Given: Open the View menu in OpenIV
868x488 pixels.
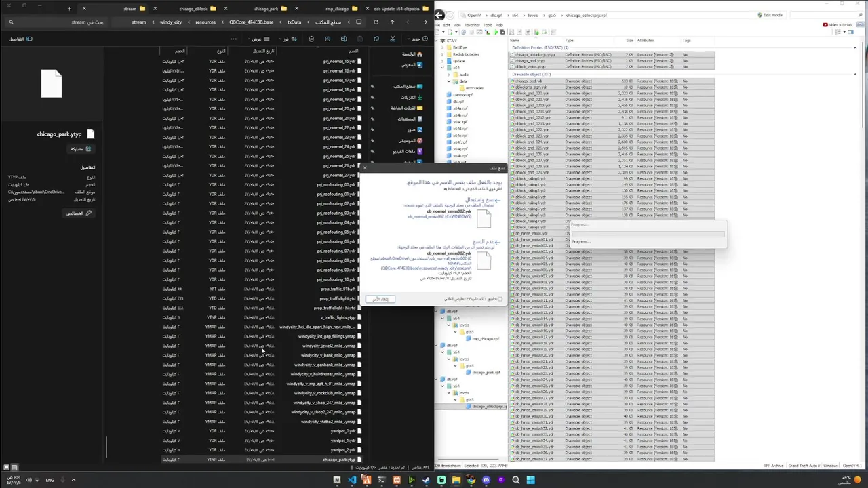Looking at the screenshot, I should coord(457,25).
